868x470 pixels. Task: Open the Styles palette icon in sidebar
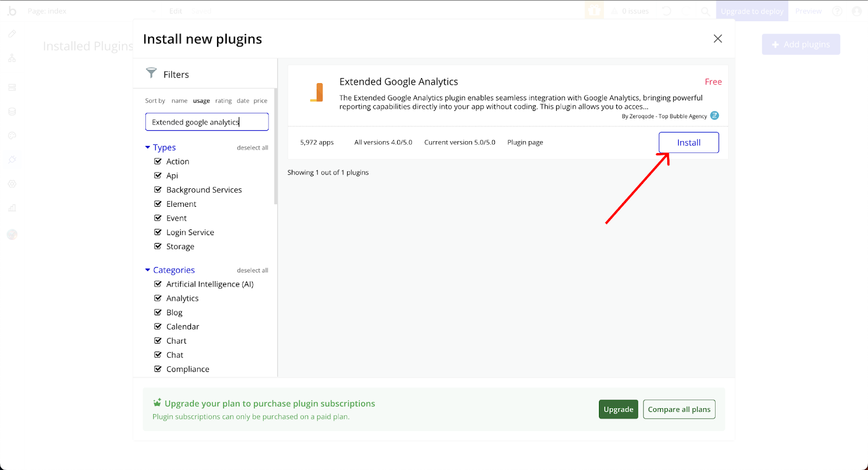pos(12,136)
